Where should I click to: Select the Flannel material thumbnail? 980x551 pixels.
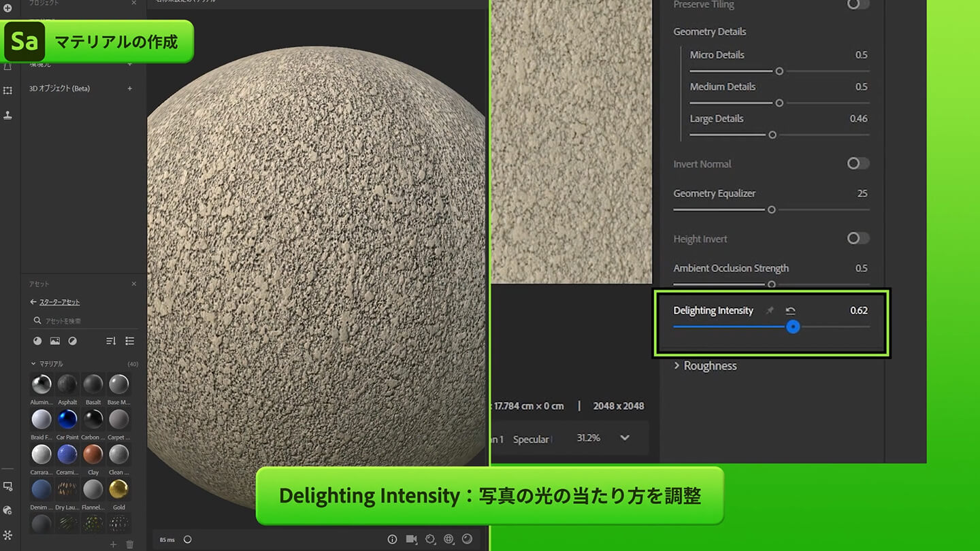(x=93, y=489)
